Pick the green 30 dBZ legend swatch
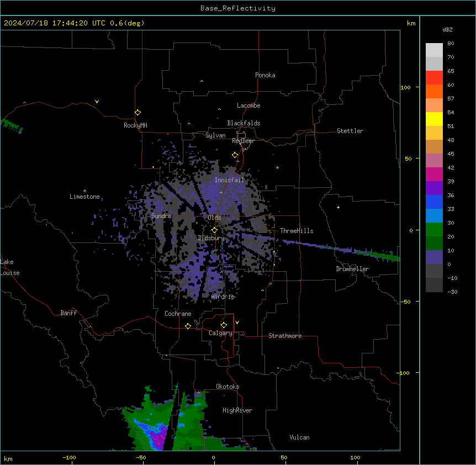 [434, 230]
